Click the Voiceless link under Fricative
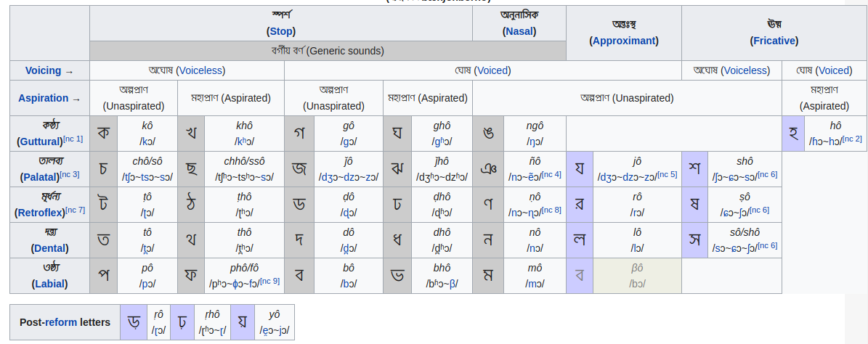Image resolution: width=868 pixels, height=344 pixels. click(746, 70)
